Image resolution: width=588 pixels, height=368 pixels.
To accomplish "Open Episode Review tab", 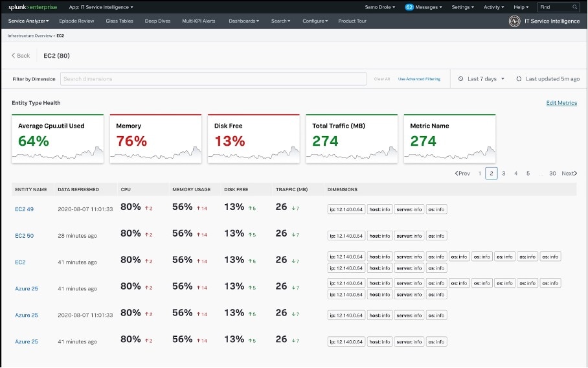I will pos(76,21).
